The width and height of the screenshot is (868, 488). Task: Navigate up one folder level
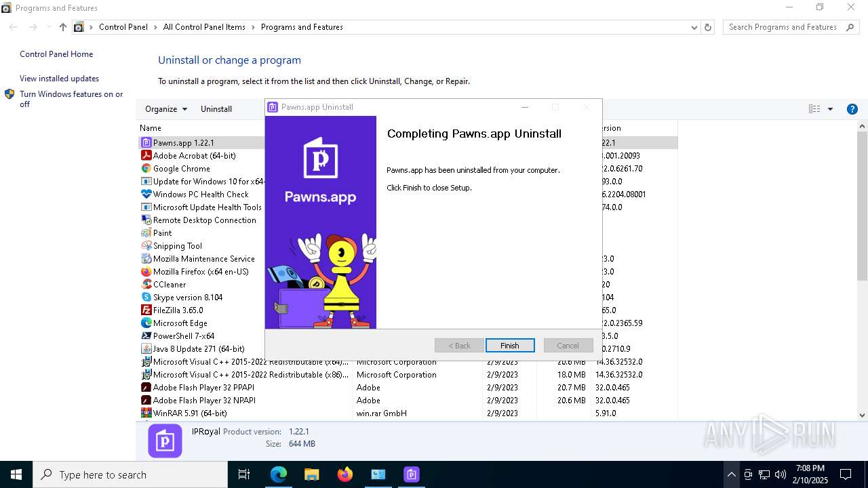pos(63,27)
